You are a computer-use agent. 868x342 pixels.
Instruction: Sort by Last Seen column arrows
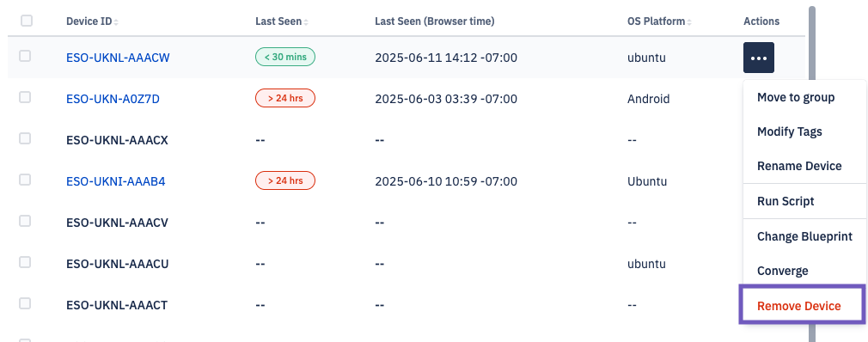(x=306, y=21)
